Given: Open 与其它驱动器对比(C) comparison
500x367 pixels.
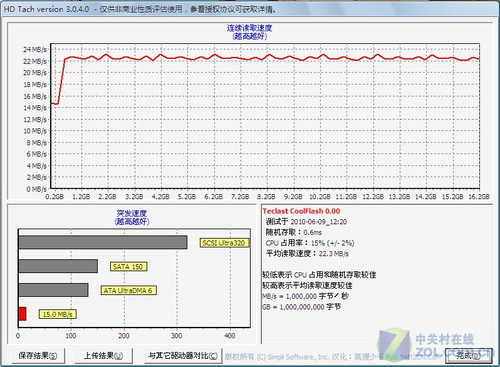Looking at the screenshot, I should coord(183,356).
